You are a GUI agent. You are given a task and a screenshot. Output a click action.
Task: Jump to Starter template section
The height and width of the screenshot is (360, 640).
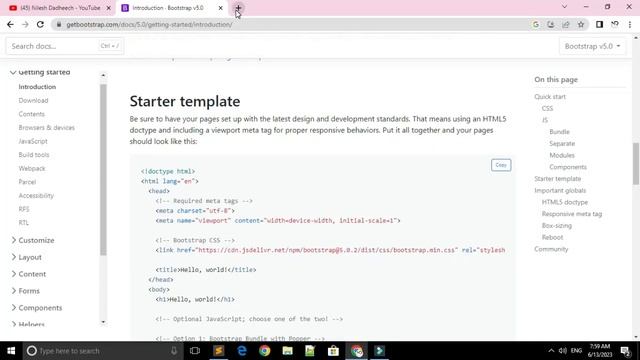(558, 179)
